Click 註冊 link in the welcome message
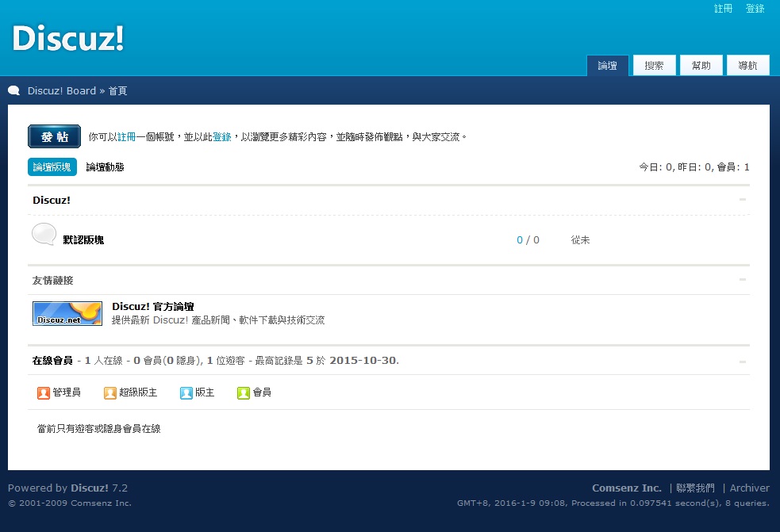780x532 pixels. point(126,136)
